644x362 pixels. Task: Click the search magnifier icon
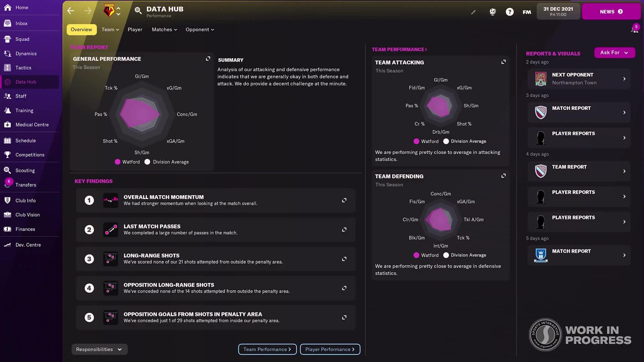(138, 10)
